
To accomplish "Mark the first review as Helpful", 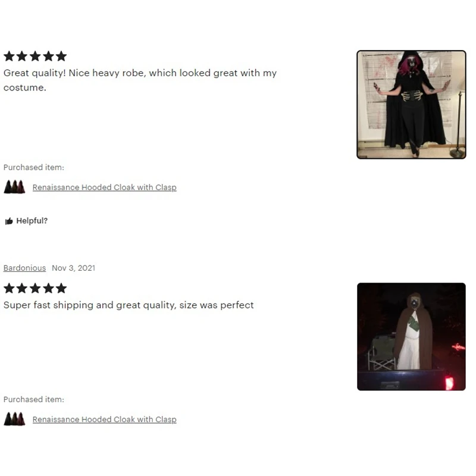I will coord(26,221).
